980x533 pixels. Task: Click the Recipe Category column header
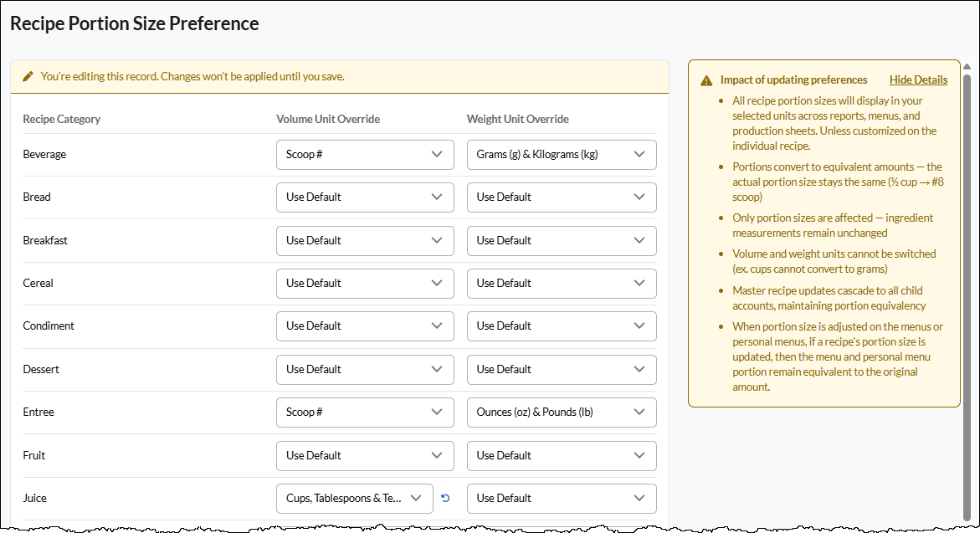(x=62, y=119)
